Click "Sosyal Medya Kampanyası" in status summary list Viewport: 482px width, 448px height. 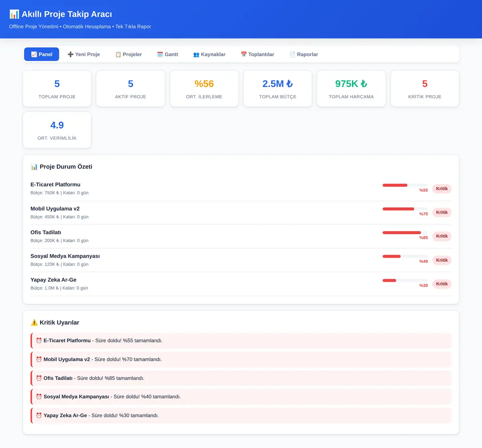click(65, 256)
